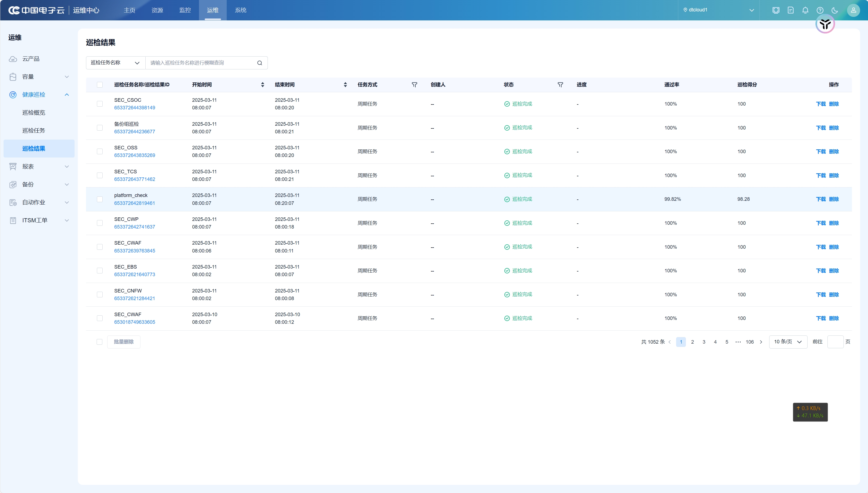The width and height of the screenshot is (868, 493).
Task: Open user avatar profile icon
Action: pyautogui.click(x=853, y=10)
